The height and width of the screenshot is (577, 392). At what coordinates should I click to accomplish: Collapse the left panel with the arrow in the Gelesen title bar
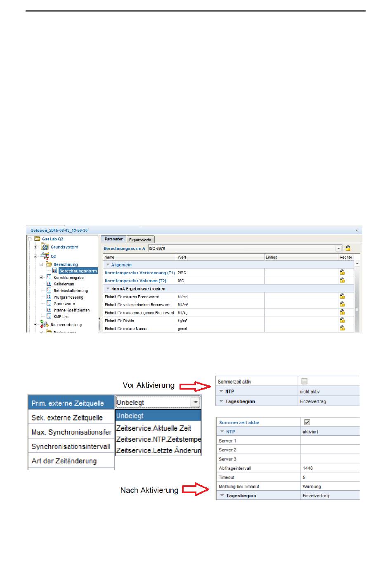[x=357, y=230]
